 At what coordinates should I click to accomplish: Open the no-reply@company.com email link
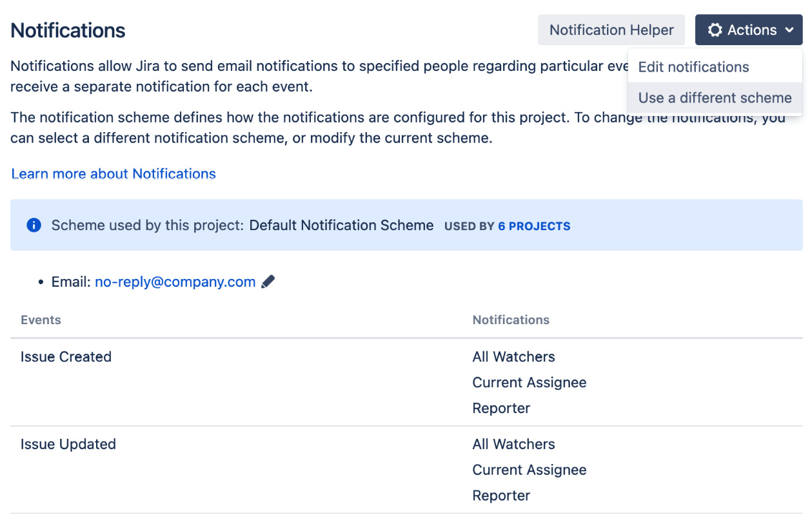[175, 281]
